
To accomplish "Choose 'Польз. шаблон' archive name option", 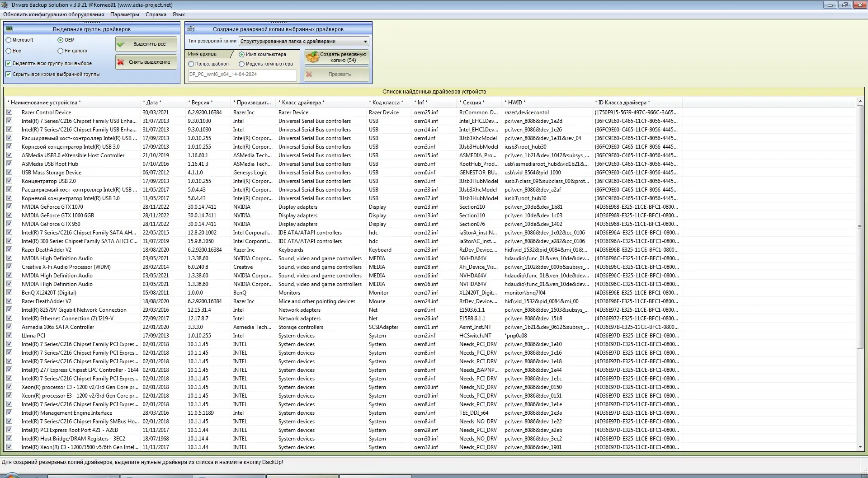I will [x=191, y=64].
